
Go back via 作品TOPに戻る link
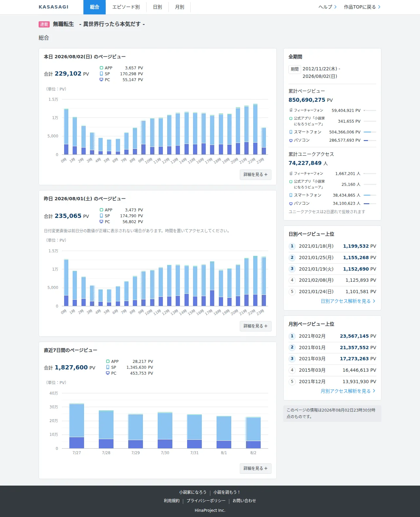pyautogui.click(x=362, y=7)
